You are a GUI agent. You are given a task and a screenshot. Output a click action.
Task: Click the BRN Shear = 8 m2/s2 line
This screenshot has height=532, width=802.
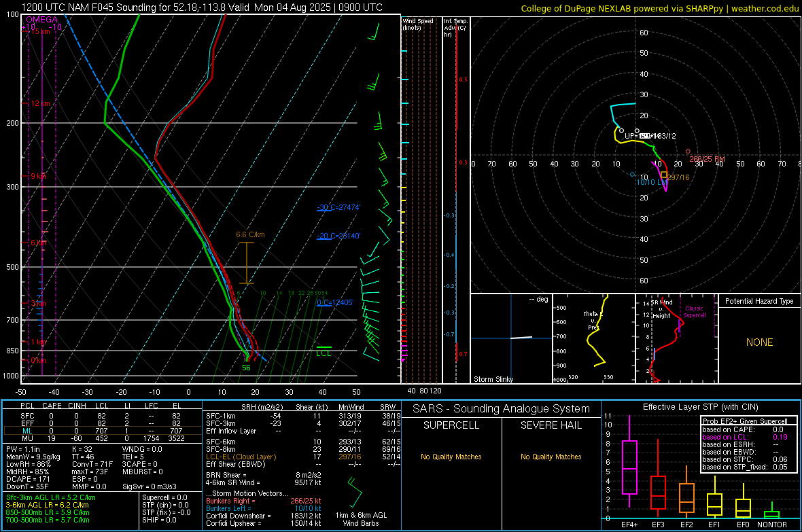pos(264,475)
